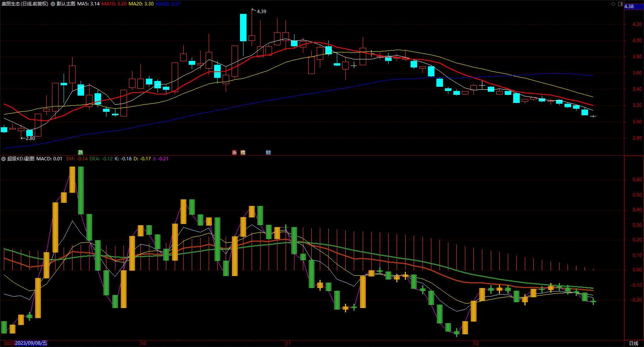The image size is (644, 347).
Task: Click the 2.80 low price annotation
Action: pyautogui.click(x=30, y=138)
